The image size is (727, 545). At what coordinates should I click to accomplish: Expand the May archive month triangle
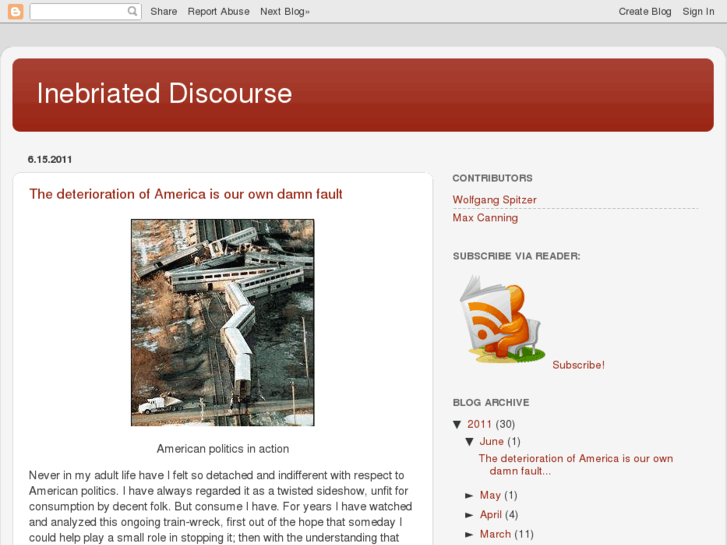pyautogui.click(x=469, y=496)
